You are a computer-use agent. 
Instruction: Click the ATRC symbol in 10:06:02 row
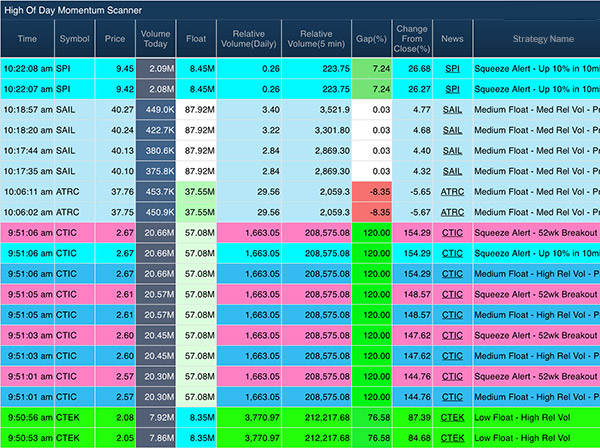pyautogui.click(x=68, y=212)
